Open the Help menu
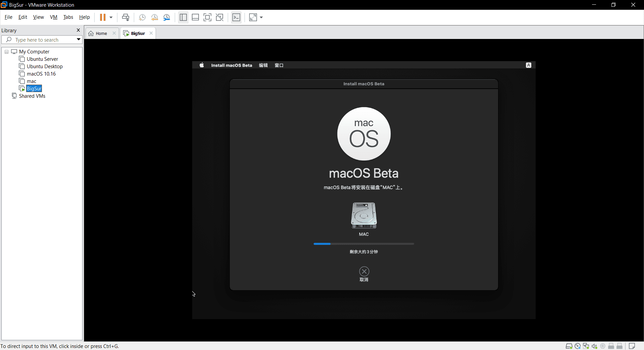 85,17
